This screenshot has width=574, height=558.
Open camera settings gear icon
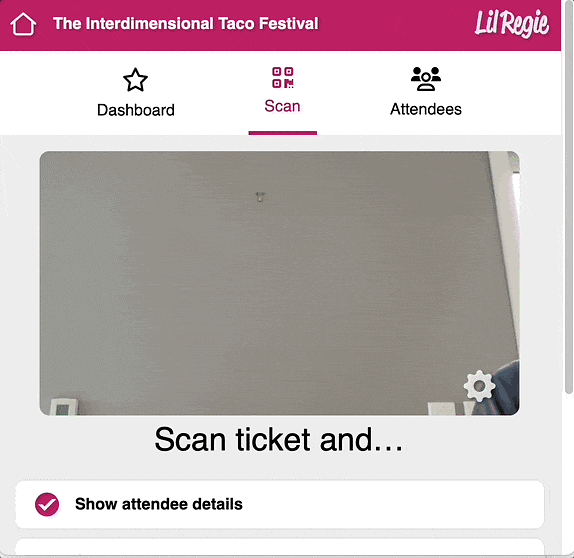tap(479, 386)
